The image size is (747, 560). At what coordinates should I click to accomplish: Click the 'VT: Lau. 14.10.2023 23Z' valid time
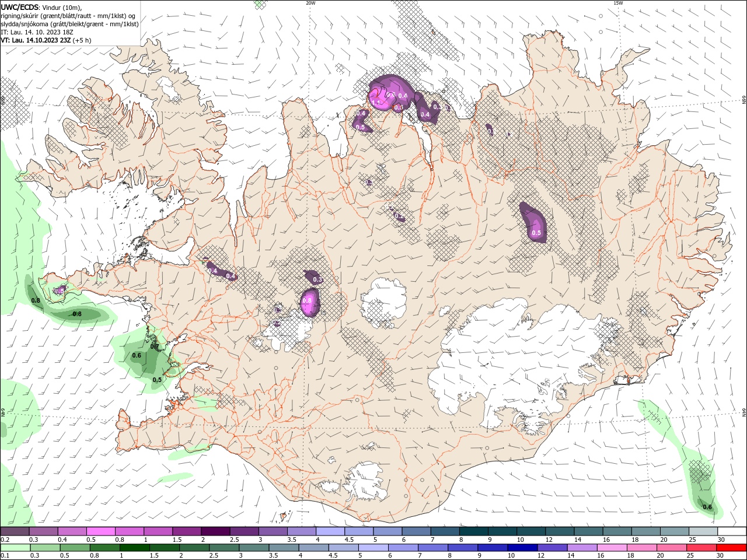click(36, 41)
